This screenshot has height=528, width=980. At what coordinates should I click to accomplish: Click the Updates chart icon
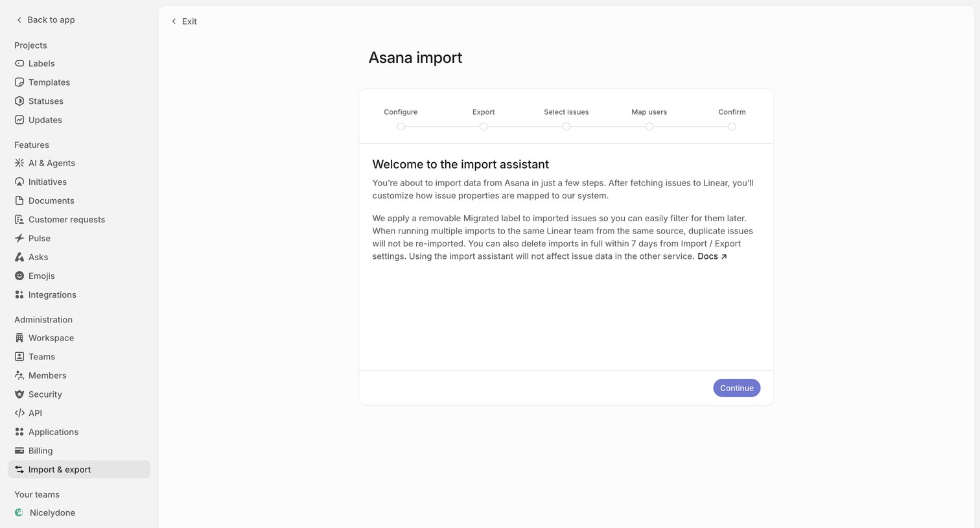pyautogui.click(x=19, y=120)
